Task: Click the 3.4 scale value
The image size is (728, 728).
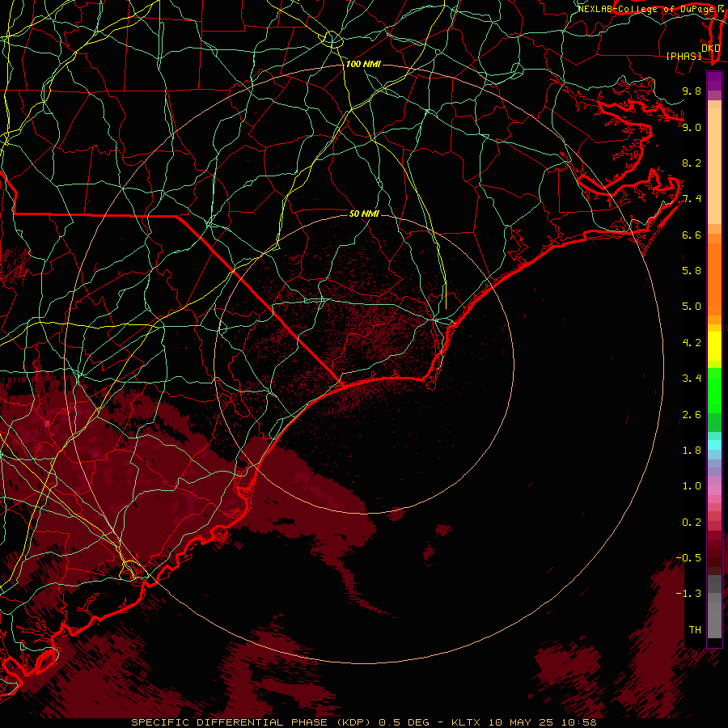Action: coord(692,379)
